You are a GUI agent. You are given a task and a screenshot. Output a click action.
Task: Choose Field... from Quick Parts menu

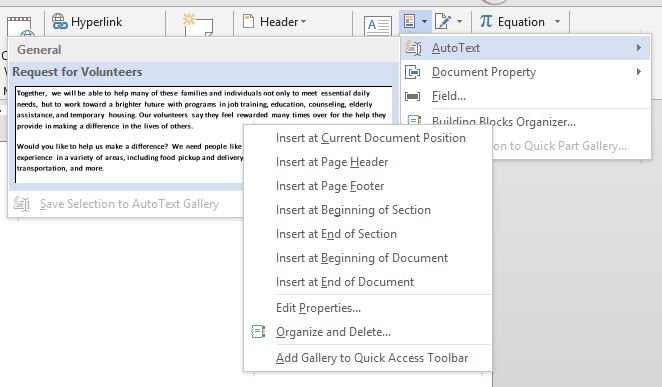pos(525,96)
